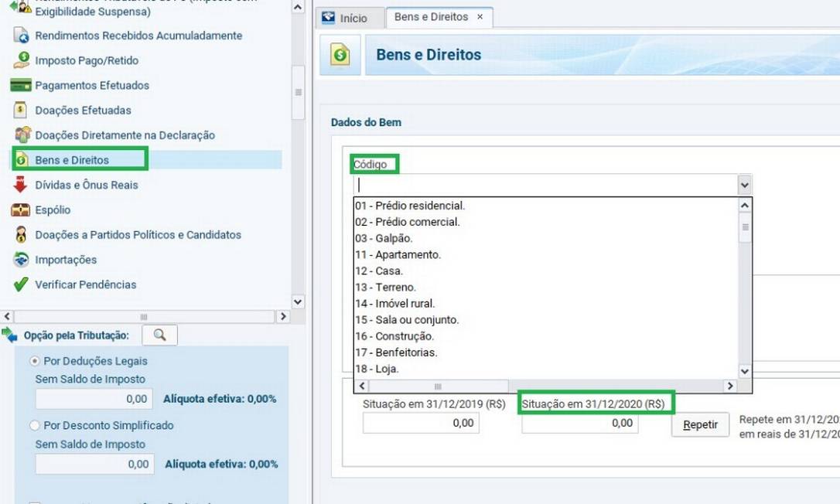This screenshot has width=840, height=504.
Task: Close the Bens e Direitos tab
Action: 480,17
